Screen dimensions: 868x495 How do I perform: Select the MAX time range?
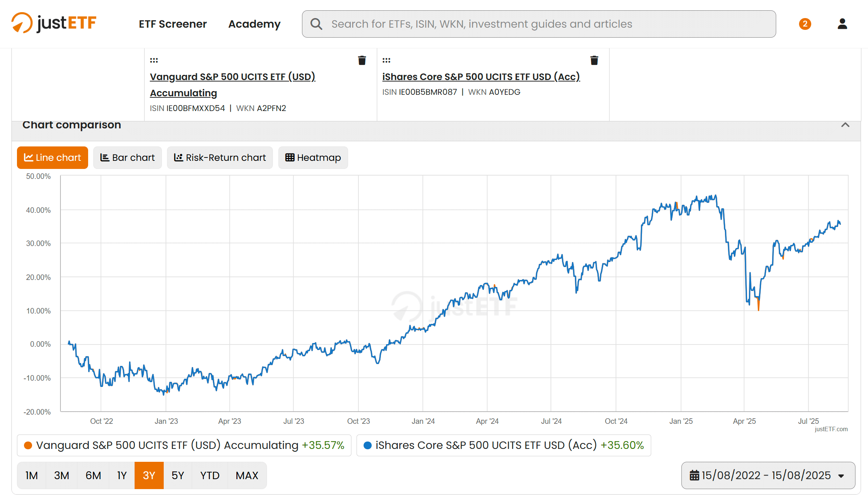point(247,475)
